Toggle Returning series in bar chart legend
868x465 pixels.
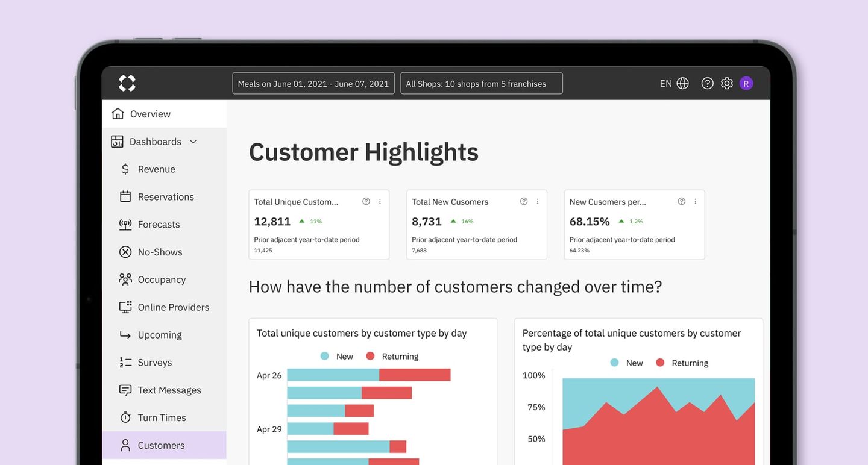(x=392, y=356)
